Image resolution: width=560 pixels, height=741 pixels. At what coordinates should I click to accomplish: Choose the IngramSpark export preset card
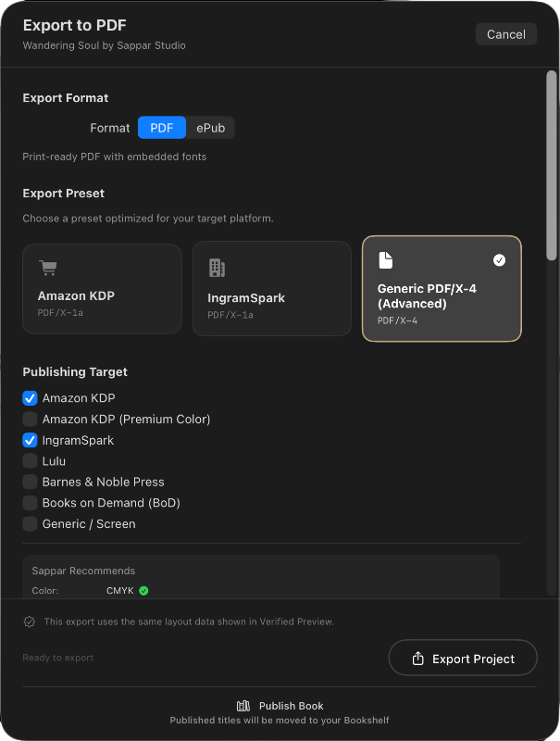tap(271, 288)
